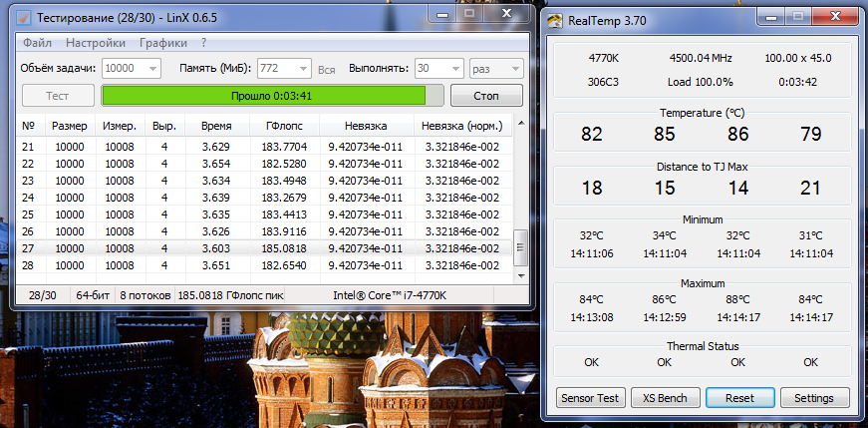Click the Sensor Test button in RealTemp
The width and height of the screenshot is (868, 428).
(x=590, y=397)
